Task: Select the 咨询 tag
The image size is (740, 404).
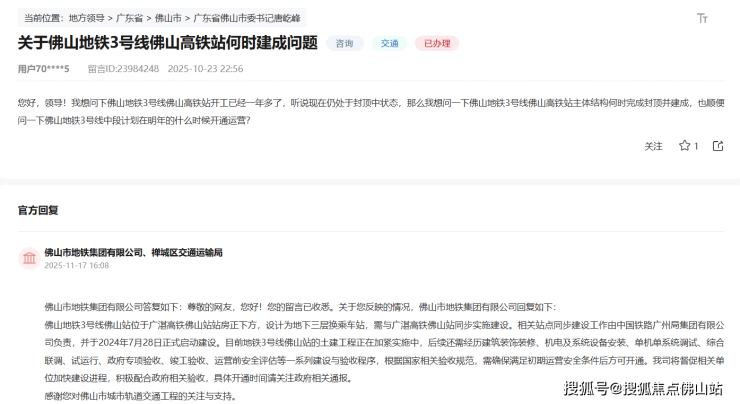Action: [x=345, y=43]
